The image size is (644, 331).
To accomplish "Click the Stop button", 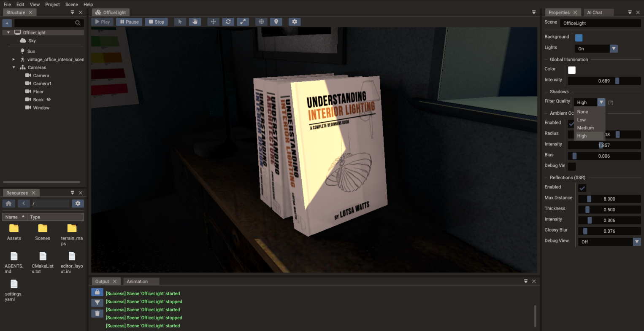I will 156,22.
